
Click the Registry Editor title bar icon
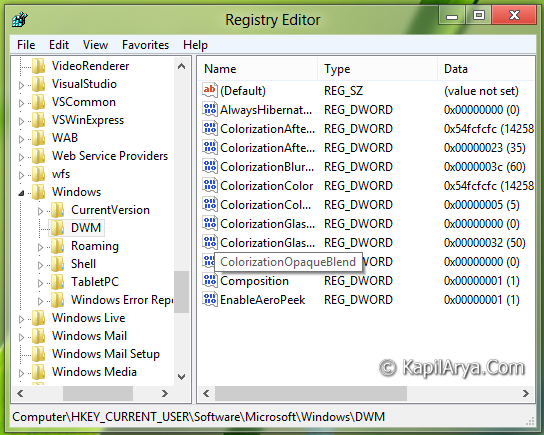tap(20, 19)
